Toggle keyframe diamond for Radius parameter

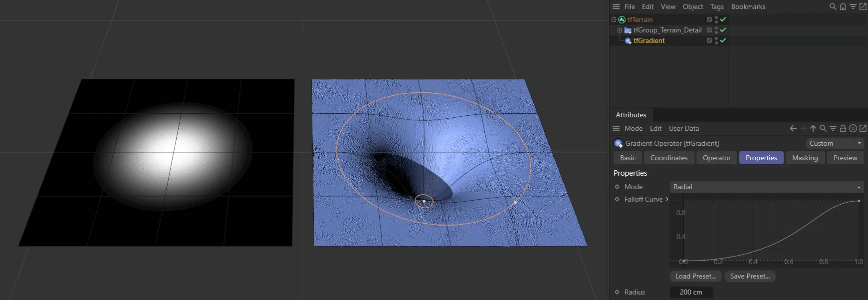coord(617,292)
